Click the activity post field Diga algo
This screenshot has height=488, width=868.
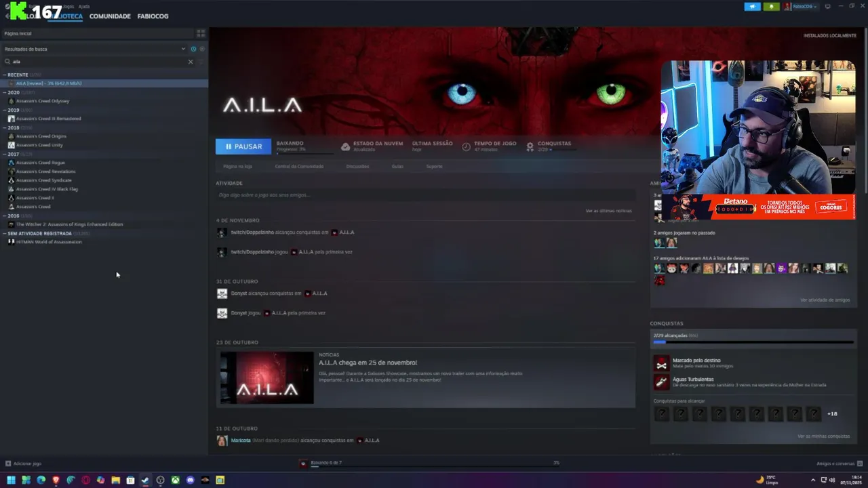[425, 195]
